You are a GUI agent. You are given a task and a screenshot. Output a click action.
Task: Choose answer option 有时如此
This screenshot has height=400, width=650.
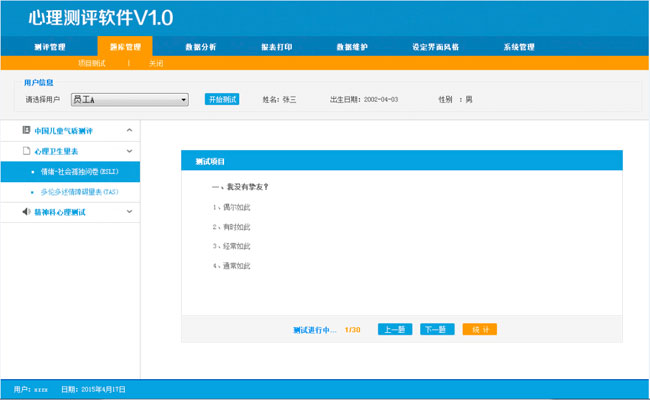click(x=232, y=226)
